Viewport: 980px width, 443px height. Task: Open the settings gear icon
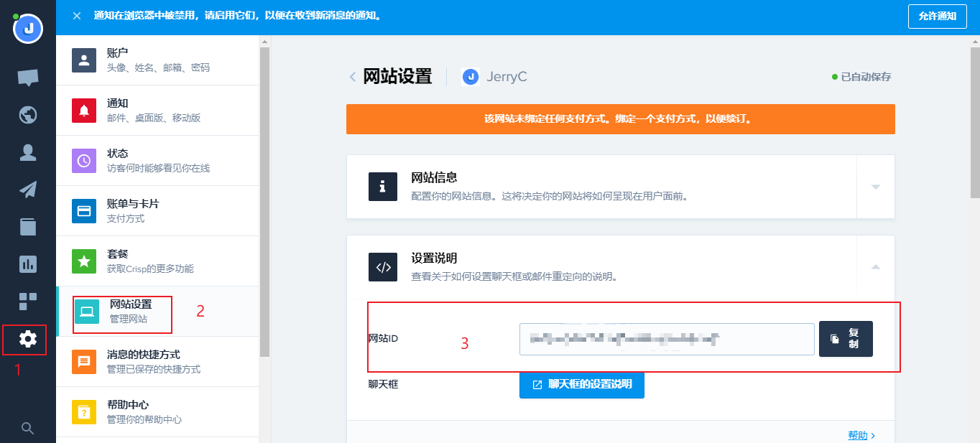(27, 339)
